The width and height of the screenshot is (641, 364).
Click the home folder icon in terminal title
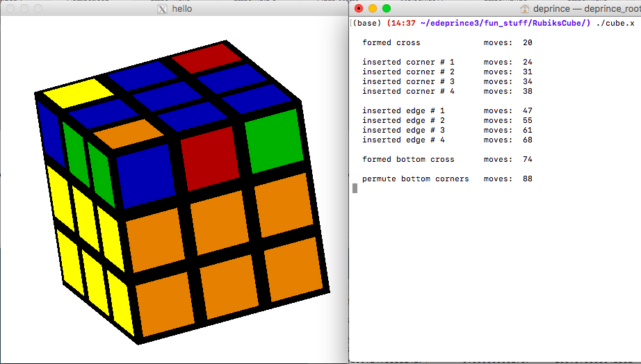(x=525, y=9)
